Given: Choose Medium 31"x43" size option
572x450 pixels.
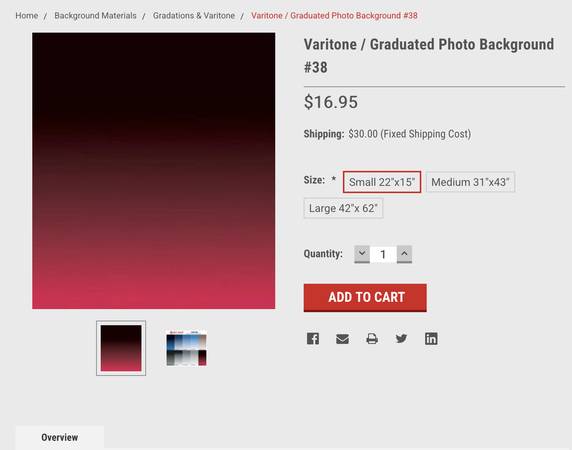Looking at the screenshot, I should pos(470,182).
